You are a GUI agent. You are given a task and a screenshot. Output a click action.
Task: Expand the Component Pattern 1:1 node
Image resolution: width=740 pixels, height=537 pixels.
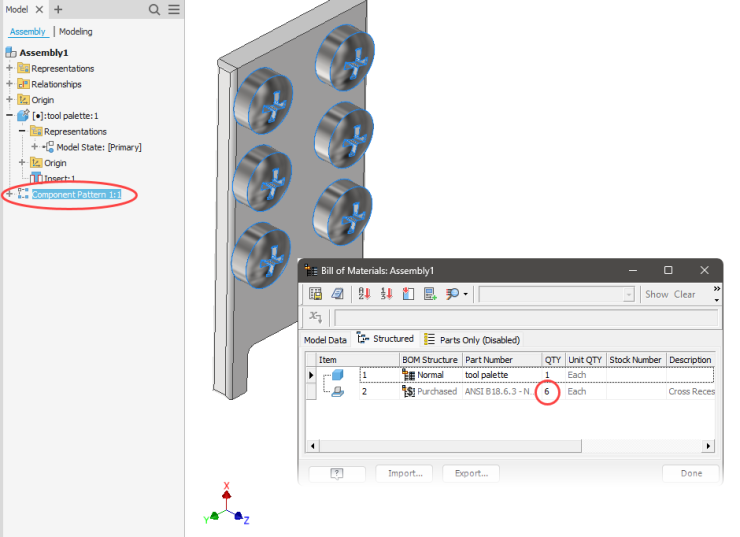[9, 194]
